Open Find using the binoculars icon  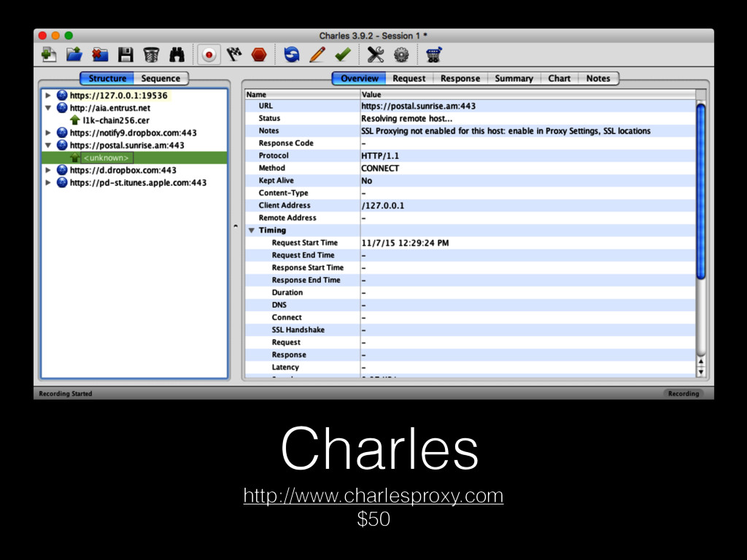click(x=177, y=55)
